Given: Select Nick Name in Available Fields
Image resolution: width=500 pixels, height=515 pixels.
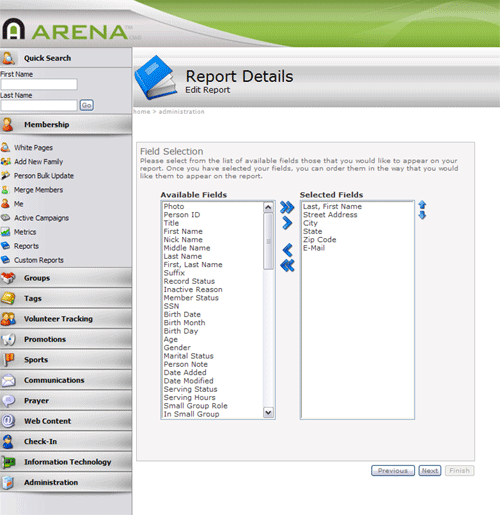Looking at the screenshot, I should [x=213, y=240].
